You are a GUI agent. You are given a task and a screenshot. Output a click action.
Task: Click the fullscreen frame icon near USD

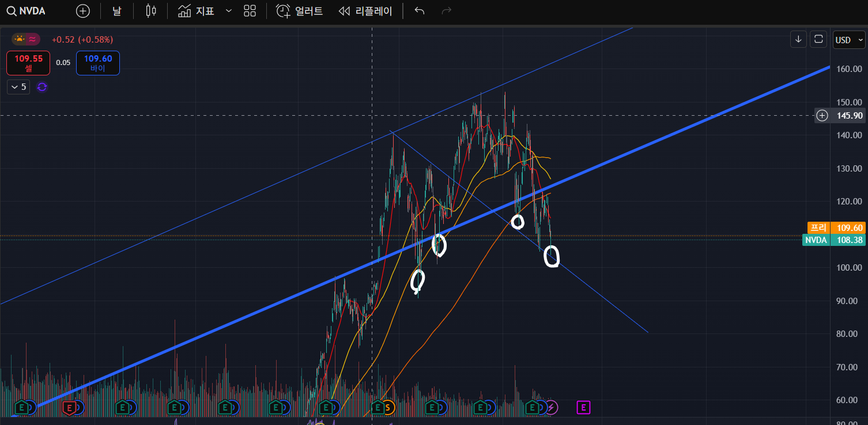click(x=818, y=39)
